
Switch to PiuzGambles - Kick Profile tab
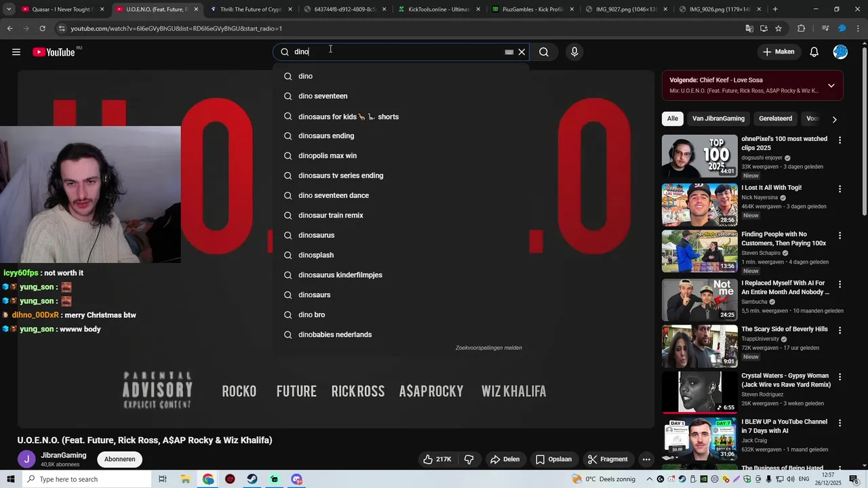coord(533,9)
